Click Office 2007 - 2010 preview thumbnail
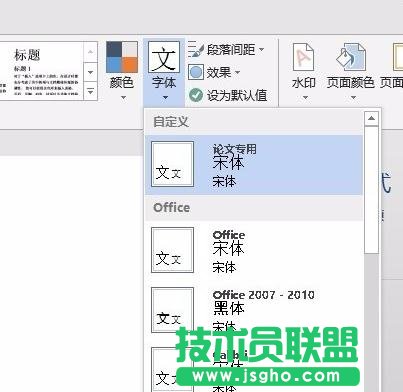The width and height of the screenshot is (403, 392). coord(172,310)
